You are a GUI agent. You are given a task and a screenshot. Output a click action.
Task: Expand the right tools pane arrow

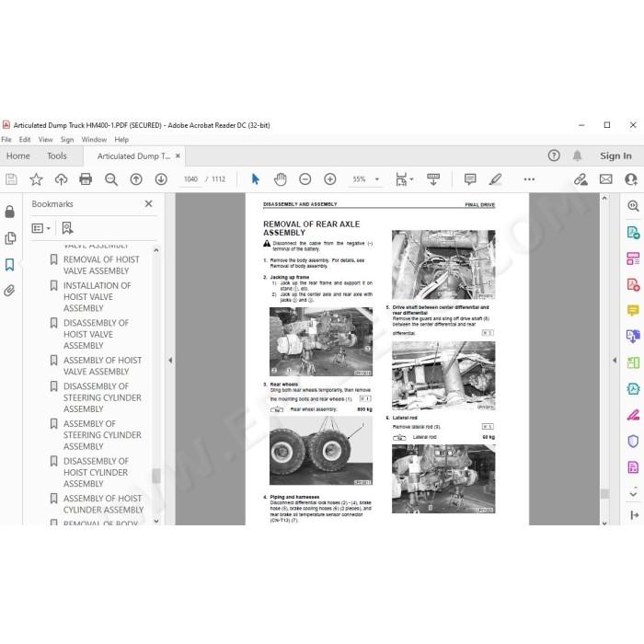[x=615, y=361]
